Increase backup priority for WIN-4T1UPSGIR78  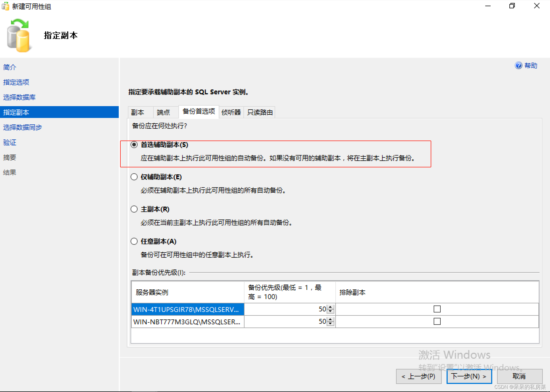coord(330,307)
